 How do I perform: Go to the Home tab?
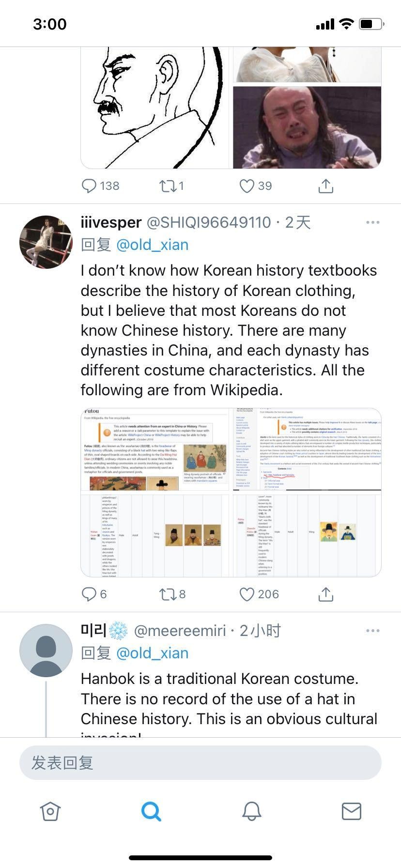[x=50, y=811]
